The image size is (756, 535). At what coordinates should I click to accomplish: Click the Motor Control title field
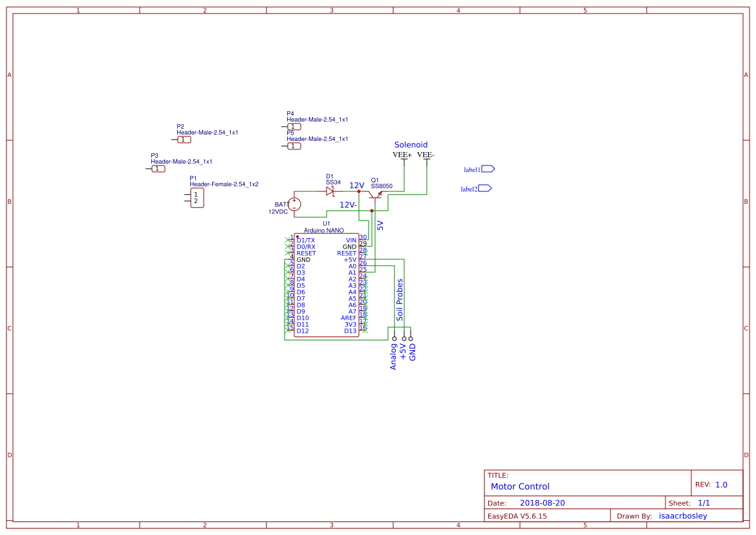[x=520, y=486]
